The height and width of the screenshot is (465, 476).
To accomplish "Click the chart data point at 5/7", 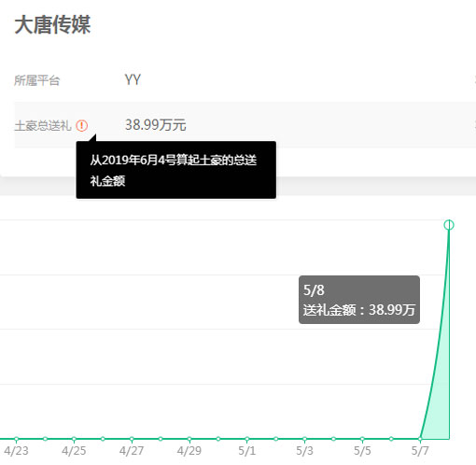I will tap(420, 439).
